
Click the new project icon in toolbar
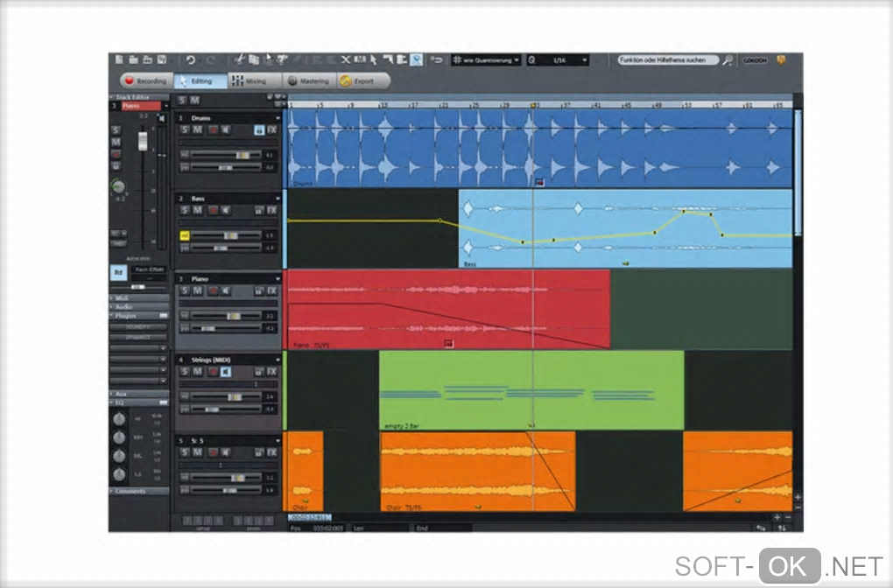tap(119, 59)
